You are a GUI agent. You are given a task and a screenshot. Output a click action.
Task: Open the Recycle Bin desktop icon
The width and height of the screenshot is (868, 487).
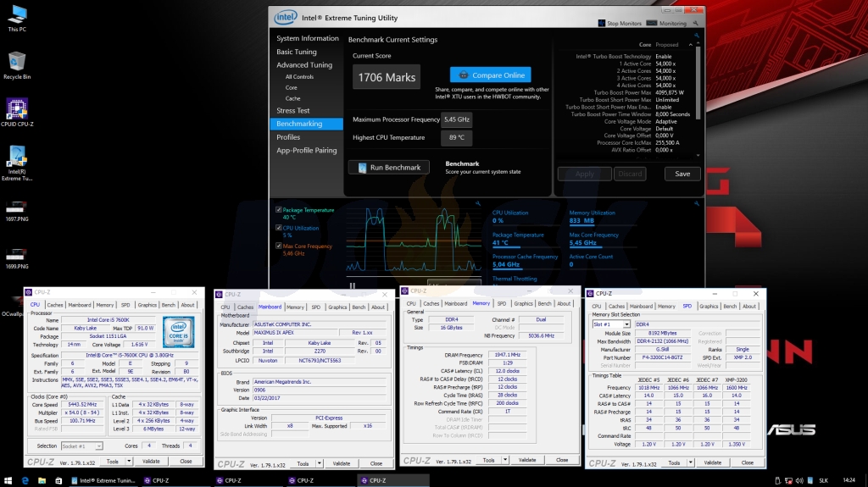pos(17,65)
